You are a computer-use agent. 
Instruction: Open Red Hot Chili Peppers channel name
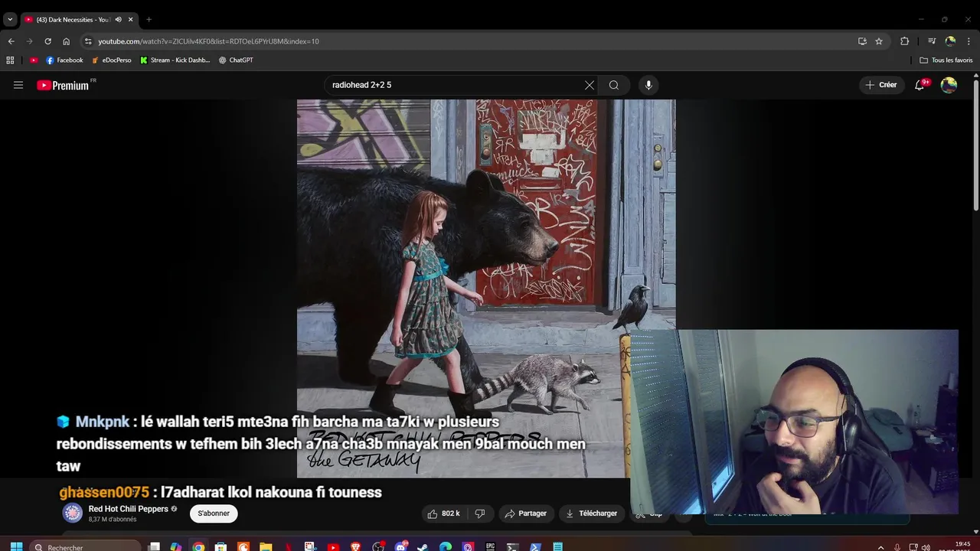tap(128, 509)
